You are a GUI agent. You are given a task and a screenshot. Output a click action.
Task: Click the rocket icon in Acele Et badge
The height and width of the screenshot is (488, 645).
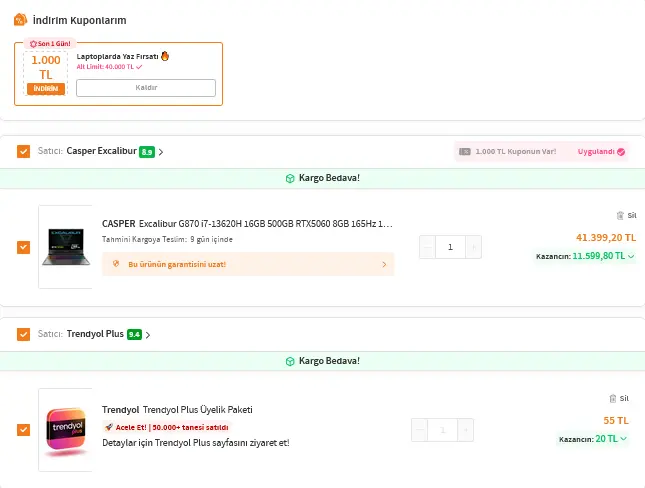[109, 427]
